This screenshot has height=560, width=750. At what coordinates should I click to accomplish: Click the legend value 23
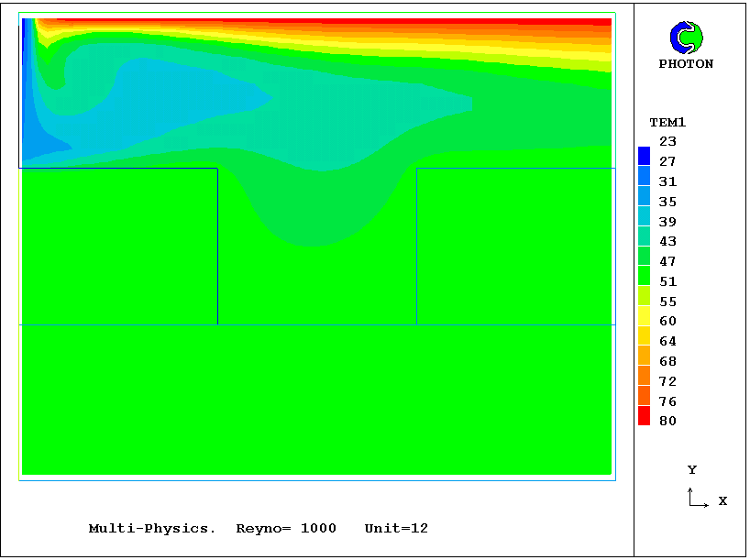point(667,141)
